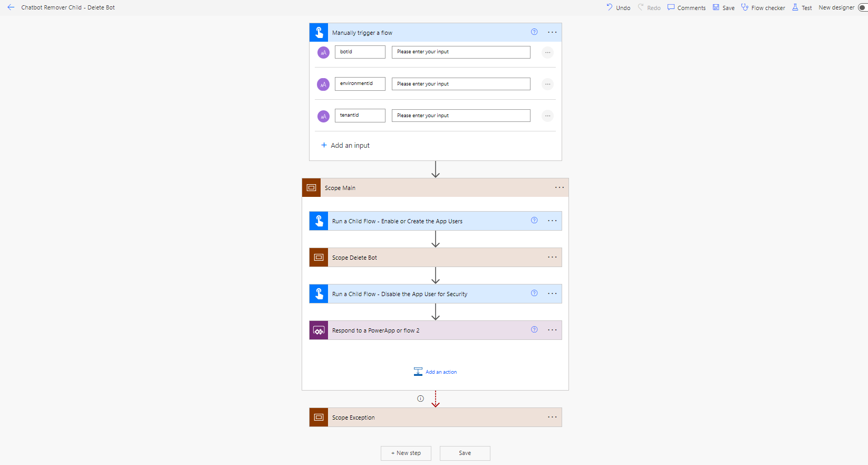868x465 pixels.
Task: Open help for Manually trigger a flow
Action: coord(534,32)
